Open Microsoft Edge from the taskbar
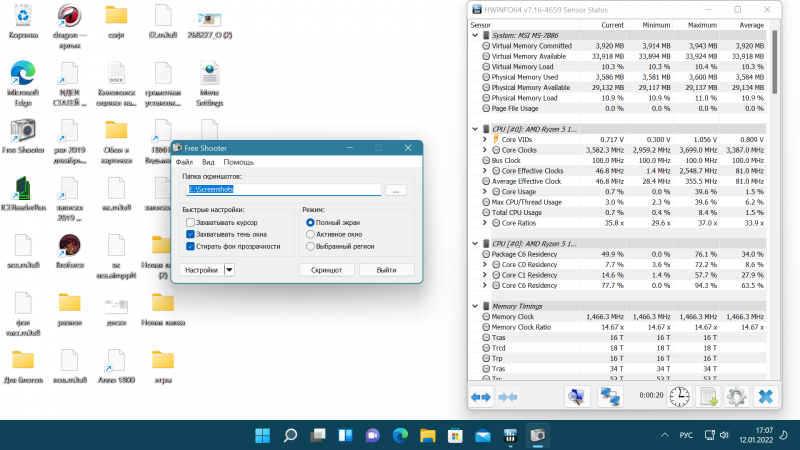800x450 pixels. pyautogui.click(x=401, y=436)
